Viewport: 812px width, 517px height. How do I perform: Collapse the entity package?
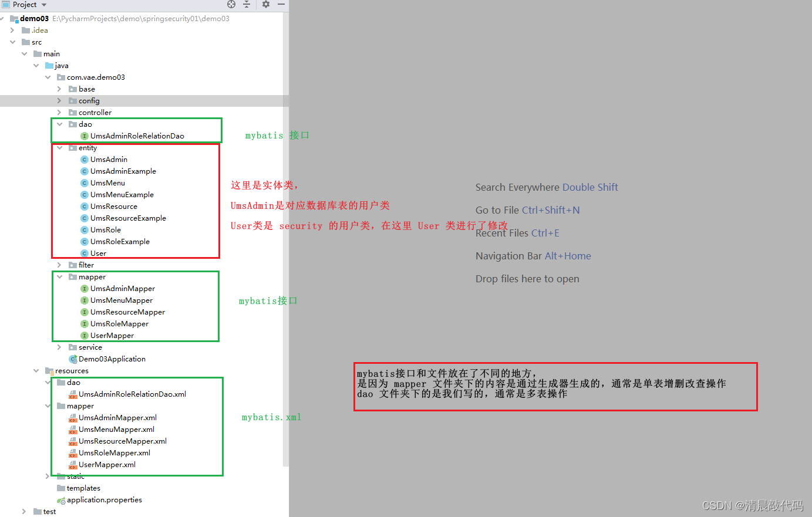pyautogui.click(x=59, y=147)
